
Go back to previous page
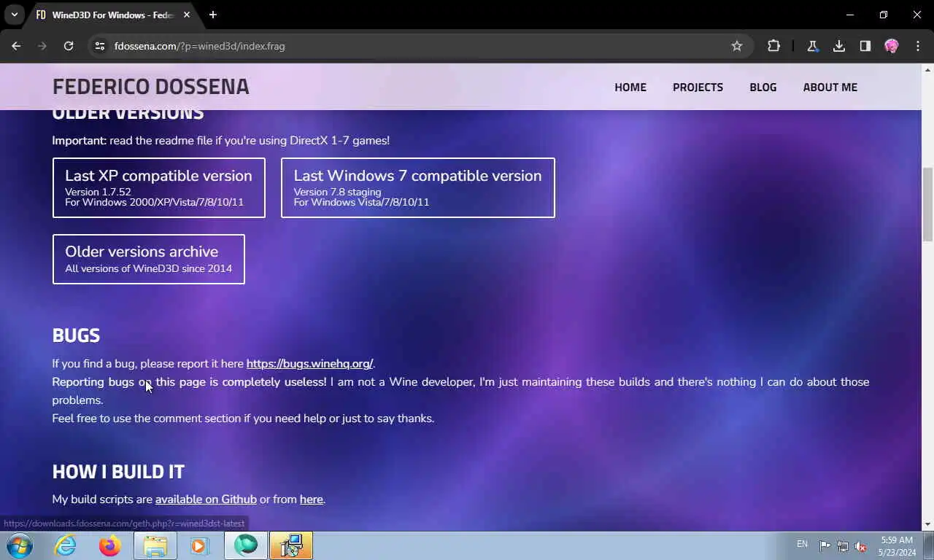(x=16, y=46)
